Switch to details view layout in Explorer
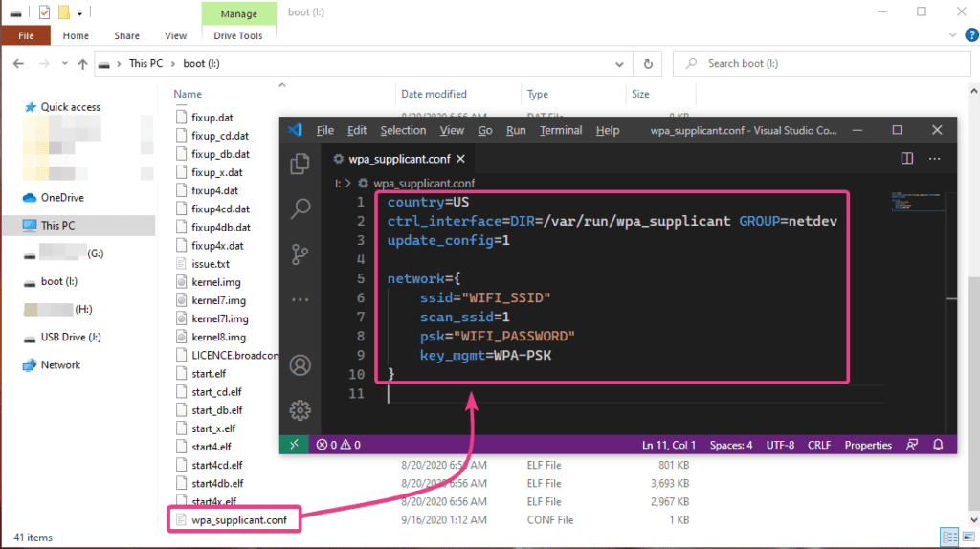The width and height of the screenshot is (980, 549). coord(947,537)
